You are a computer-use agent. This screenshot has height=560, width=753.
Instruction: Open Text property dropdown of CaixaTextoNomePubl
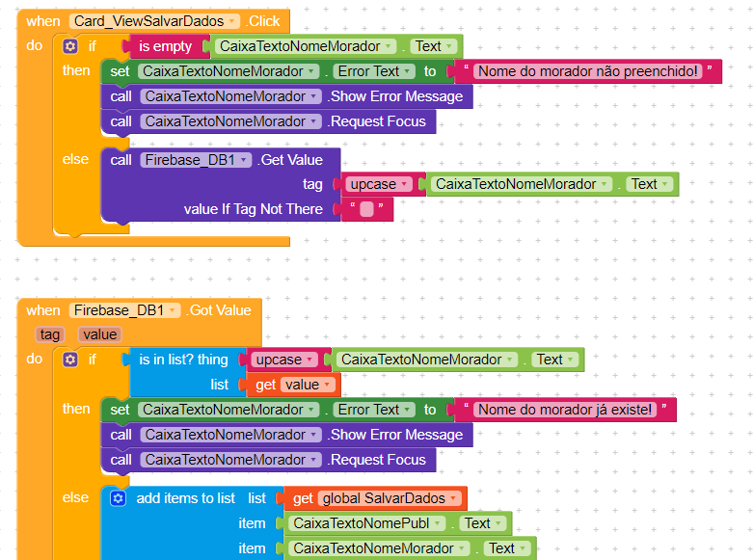pos(483,523)
